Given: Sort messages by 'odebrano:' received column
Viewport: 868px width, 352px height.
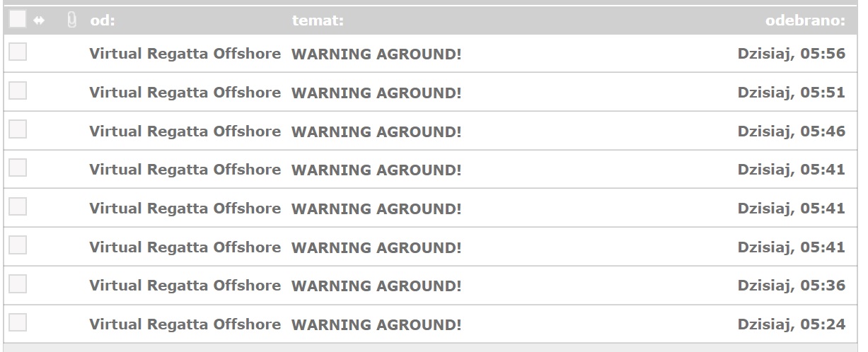Looking at the screenshot, I should pos(806,21).
